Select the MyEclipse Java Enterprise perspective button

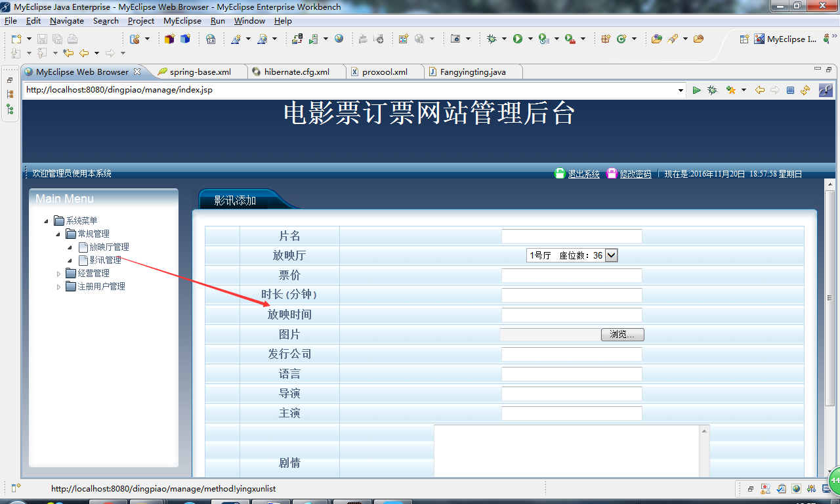pos(786,39)
